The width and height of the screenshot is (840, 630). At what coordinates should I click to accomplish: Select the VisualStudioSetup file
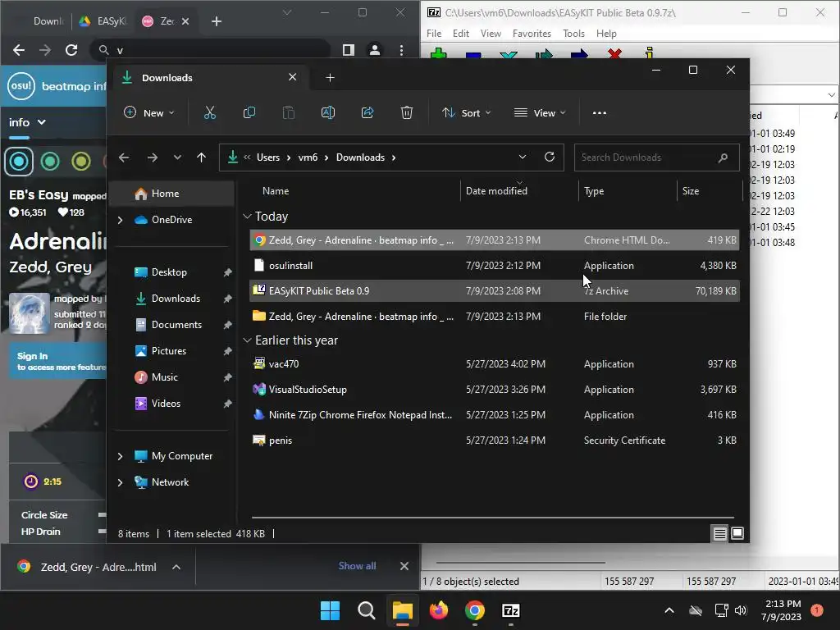tap(495, 390)
